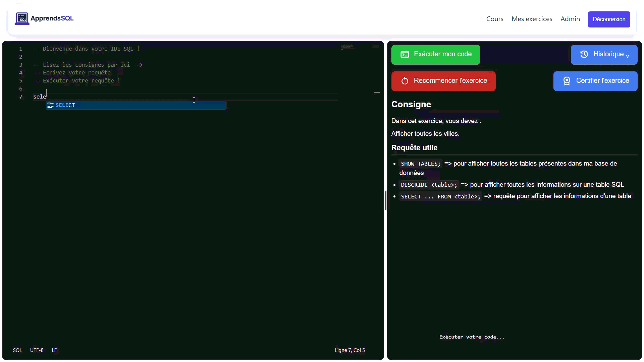Screen dimensions: 644x362
Task: Click the ApprendsSQL laptop logo icon
Action: [x=22, y=19]
